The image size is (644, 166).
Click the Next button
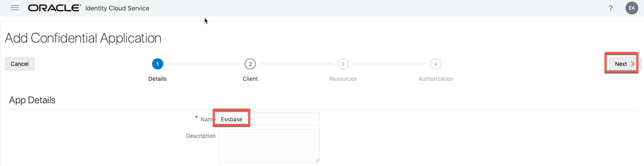623,64
